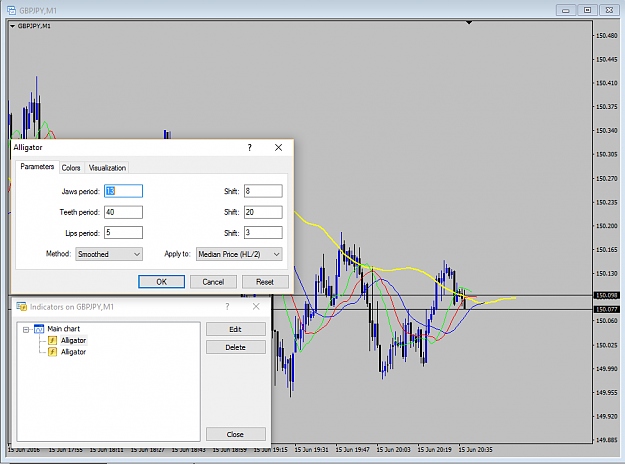Click the Lips period input field

(124, 232)
